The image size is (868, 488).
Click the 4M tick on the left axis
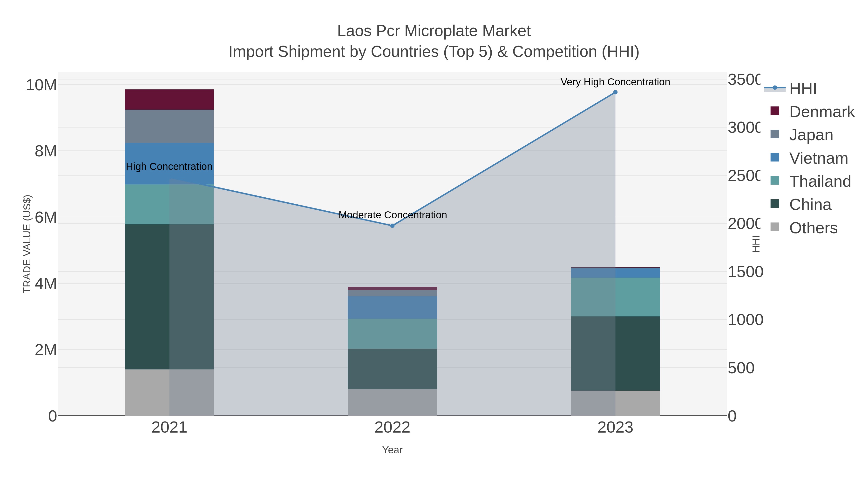click(x=46, y=284)
